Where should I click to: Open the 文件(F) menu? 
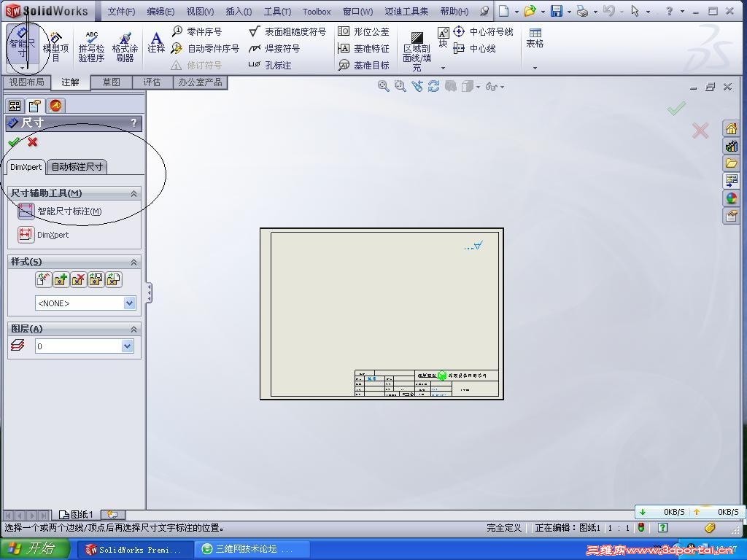(x=121, y=11)
